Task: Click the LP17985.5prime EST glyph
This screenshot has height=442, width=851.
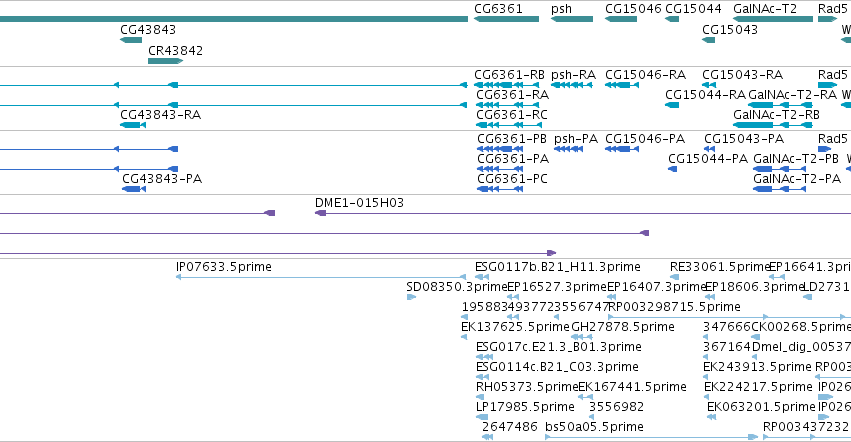Action: [482, 417]
